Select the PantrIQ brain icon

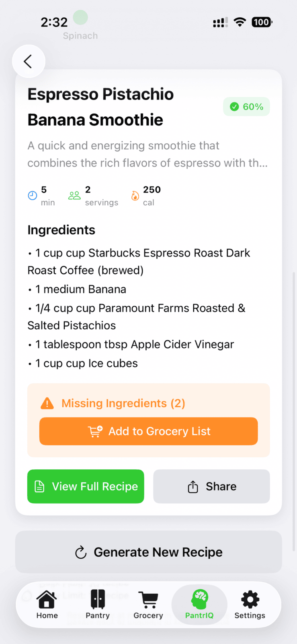199,600
